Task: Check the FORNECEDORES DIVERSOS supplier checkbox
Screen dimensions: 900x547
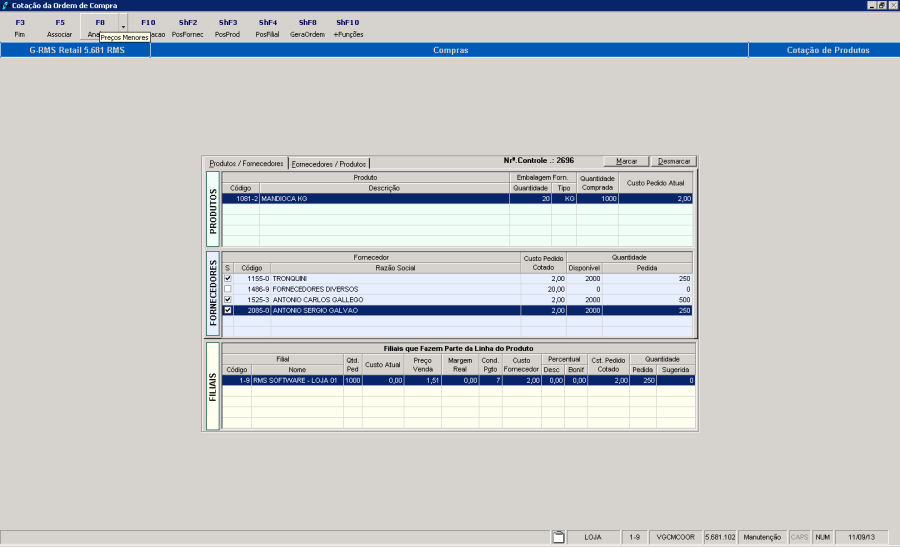Action: pyautogui.click(x=228, y=289)
